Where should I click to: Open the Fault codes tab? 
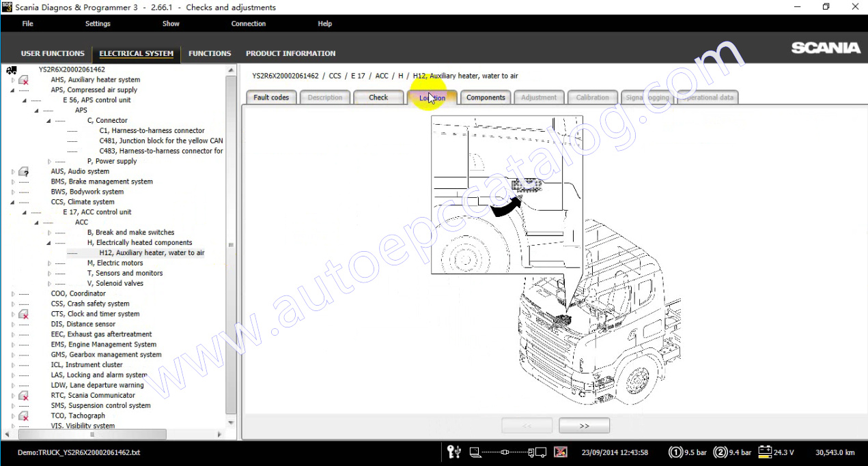click(271, 98)
